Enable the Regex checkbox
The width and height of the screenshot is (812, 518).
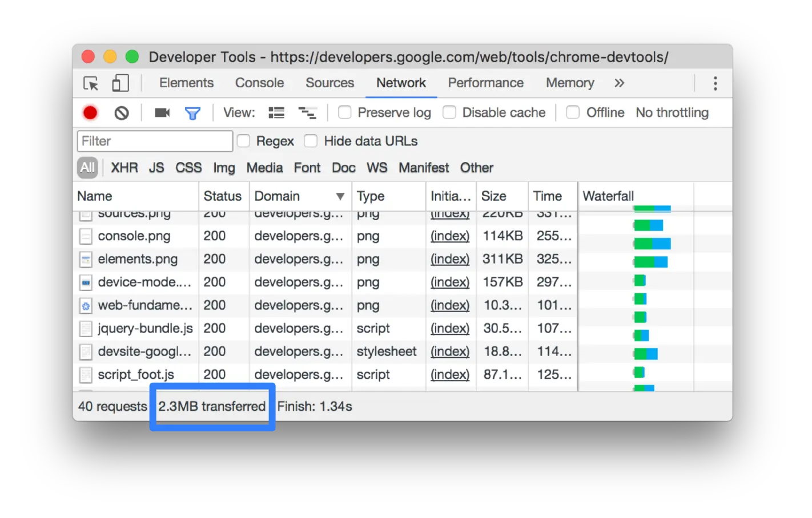point(243,141)
